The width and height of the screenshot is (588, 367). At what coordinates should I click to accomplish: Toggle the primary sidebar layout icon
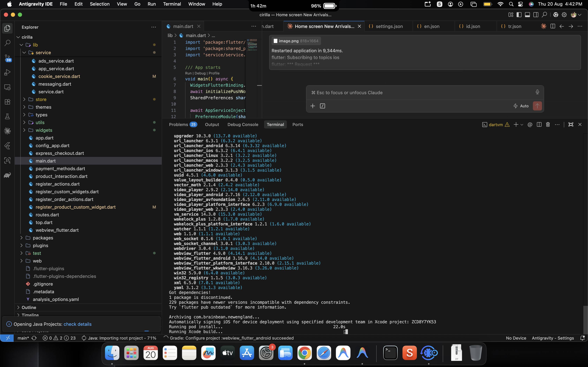coord(519,15)
